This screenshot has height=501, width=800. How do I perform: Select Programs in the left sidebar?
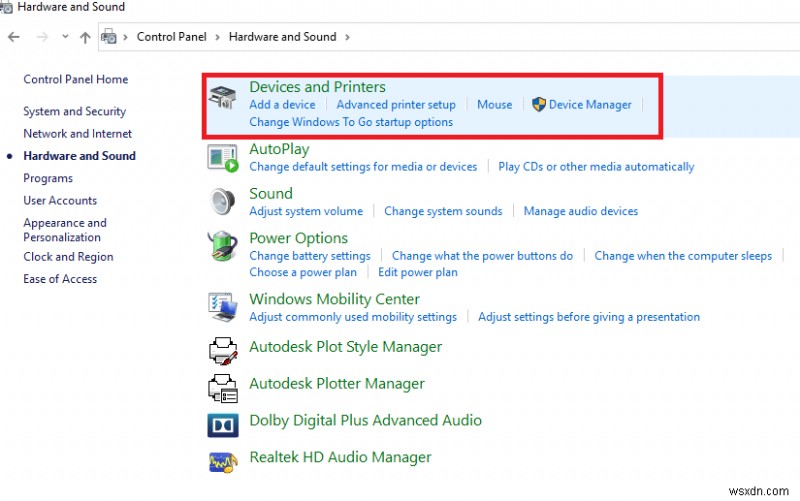[x=48, y=178]
